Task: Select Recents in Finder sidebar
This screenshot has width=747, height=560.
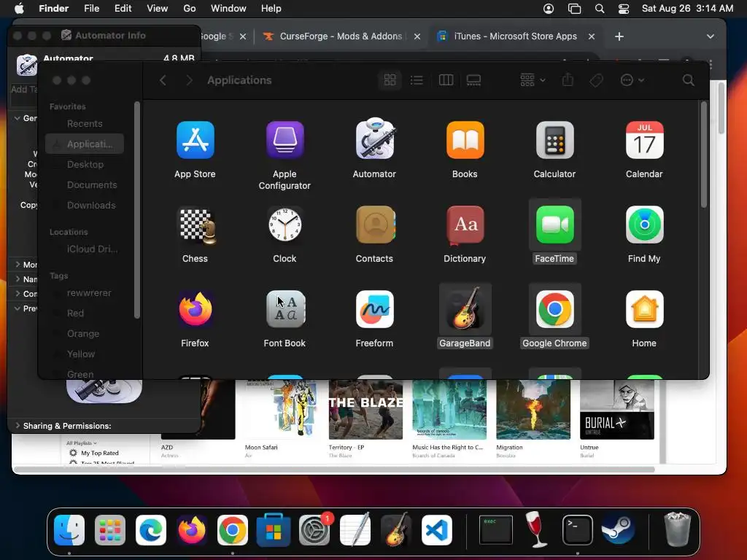Action: point(85,124)
